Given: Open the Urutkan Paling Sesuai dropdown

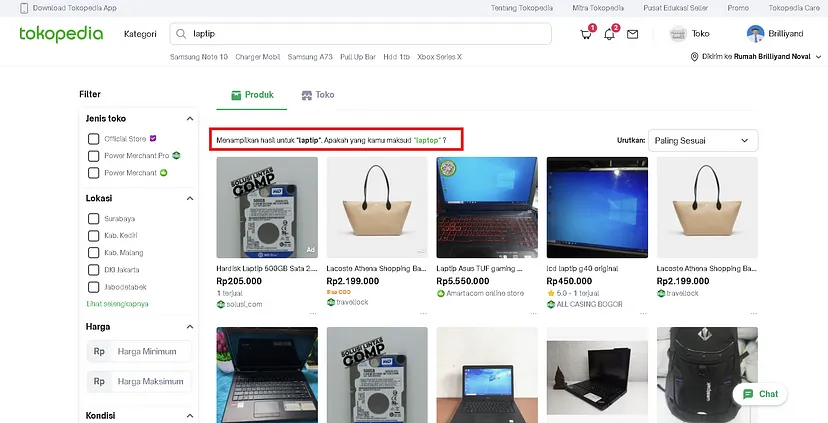Looking at the screenshot, I should tap(703, 140).
